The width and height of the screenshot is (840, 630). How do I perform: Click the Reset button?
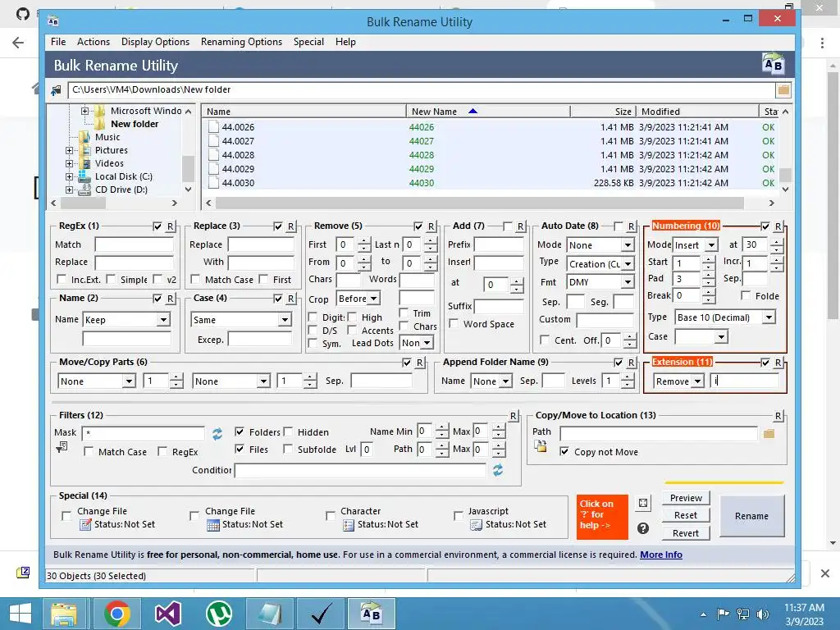686,515
